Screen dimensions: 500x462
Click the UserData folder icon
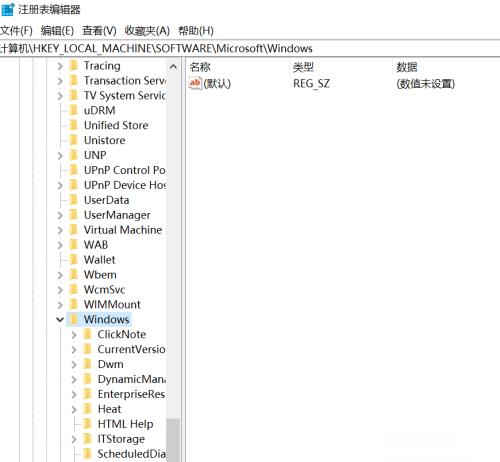74,200
